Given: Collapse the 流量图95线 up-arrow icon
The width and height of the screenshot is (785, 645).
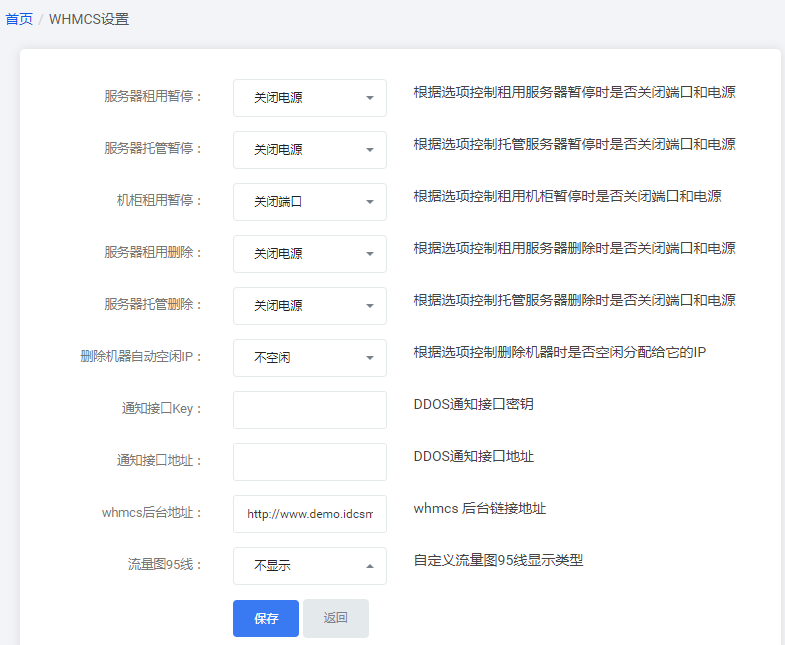Looking at the screenshot, I should [x=370, y=566].
